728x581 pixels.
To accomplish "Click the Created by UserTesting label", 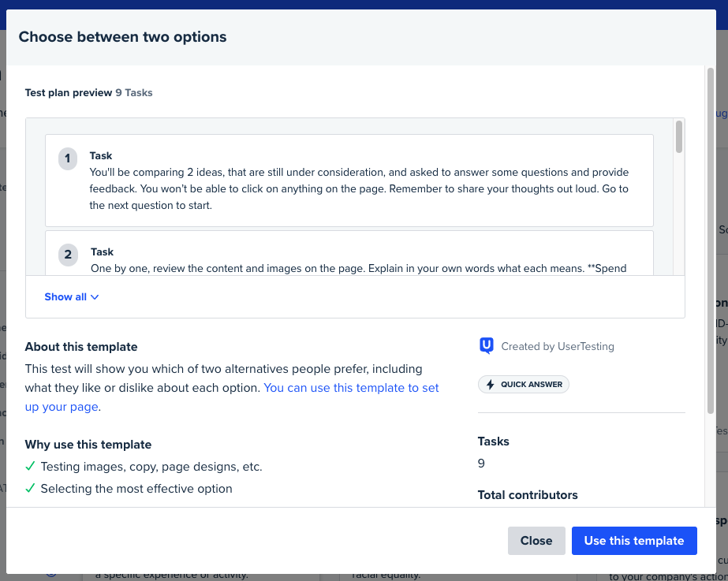I will coord(557,346).
